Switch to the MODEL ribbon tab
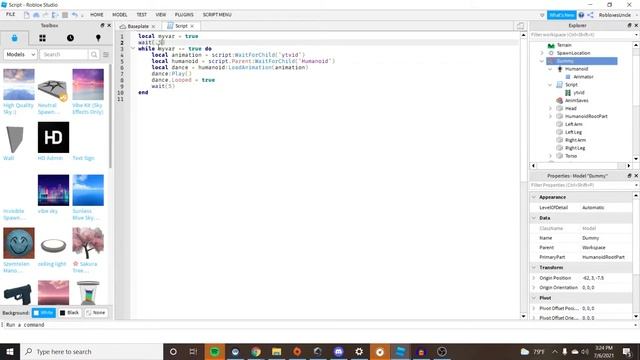 click(x=120, y=15)
